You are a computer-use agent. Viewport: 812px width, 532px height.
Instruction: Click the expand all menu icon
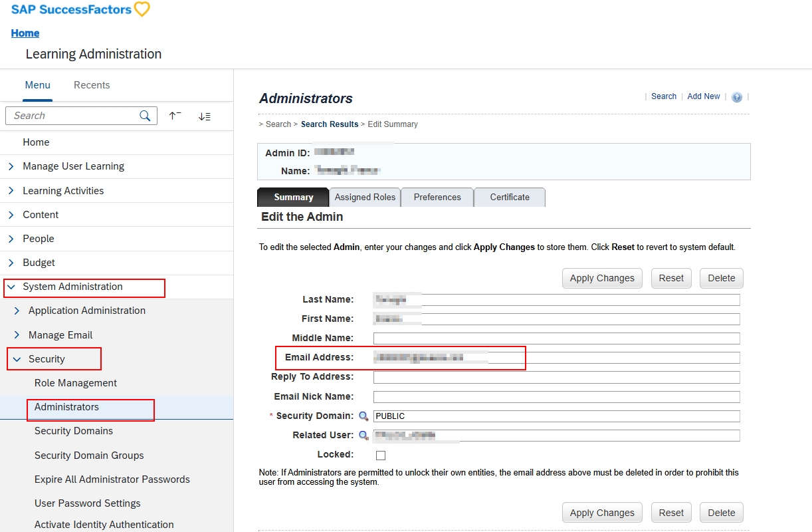click(204, 116)
